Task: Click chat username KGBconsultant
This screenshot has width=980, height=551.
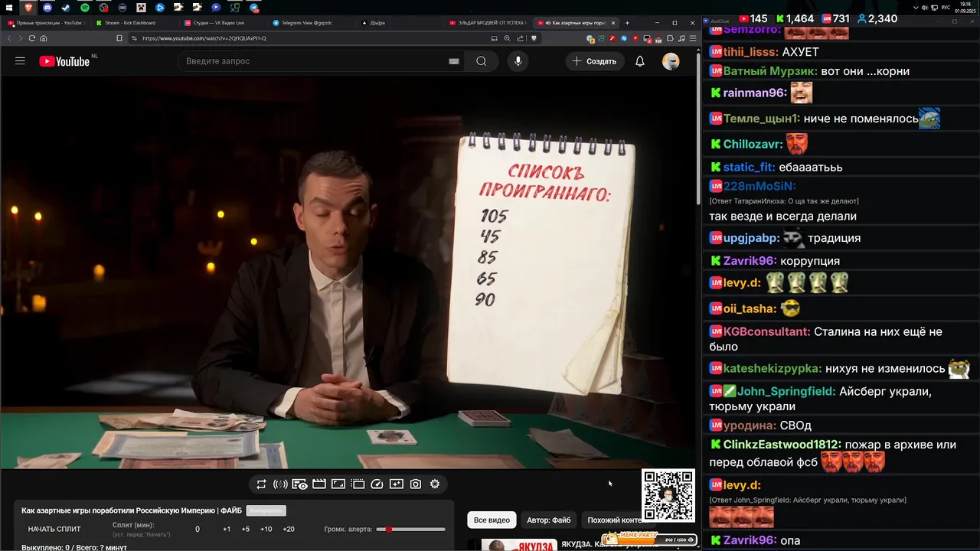Action: coord(766,332)
